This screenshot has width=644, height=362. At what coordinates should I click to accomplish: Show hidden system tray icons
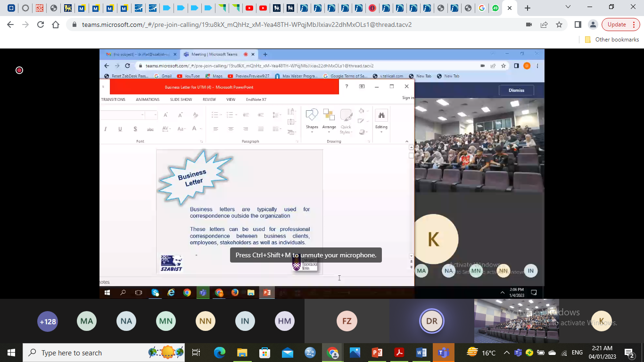[507, 353]
